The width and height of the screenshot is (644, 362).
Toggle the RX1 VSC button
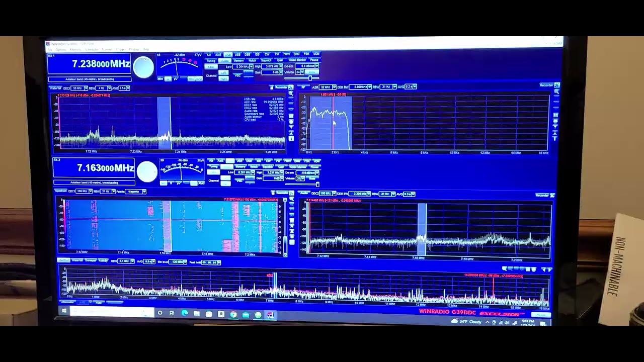click(237, 75)
